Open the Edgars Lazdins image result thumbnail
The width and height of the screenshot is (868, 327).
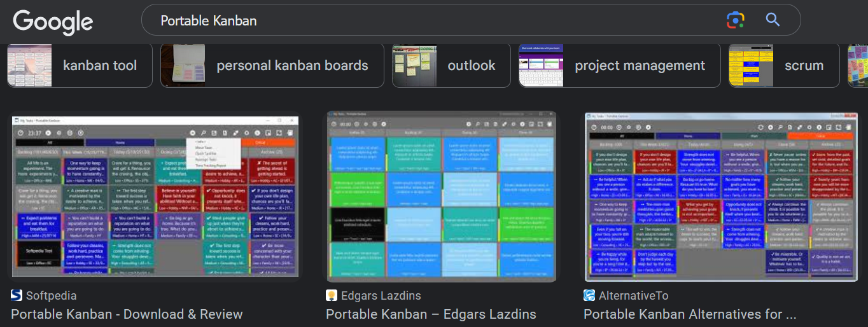click(442, 197)
